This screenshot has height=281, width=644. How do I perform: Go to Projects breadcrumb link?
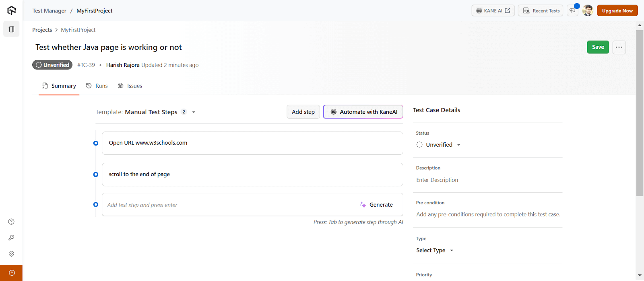(42, 30)
